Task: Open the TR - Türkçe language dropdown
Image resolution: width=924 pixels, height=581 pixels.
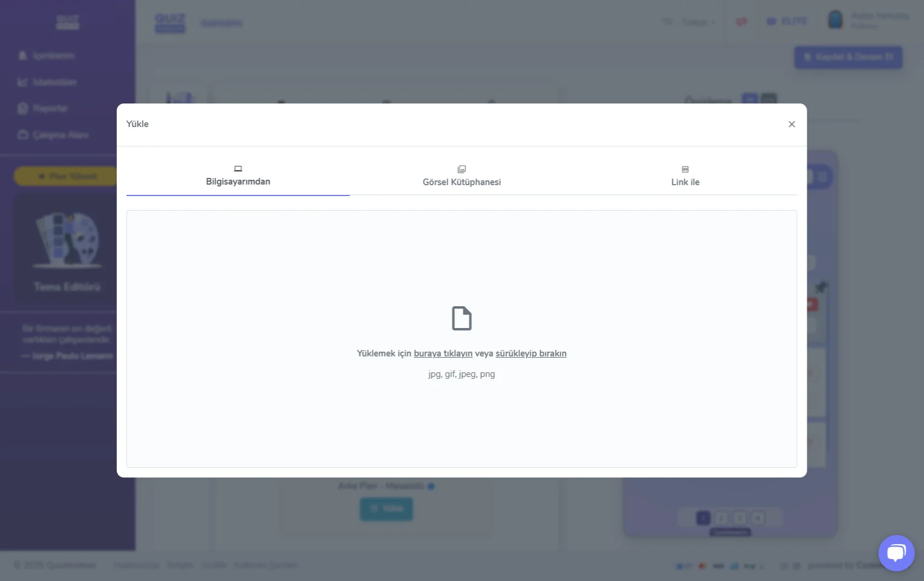Action: pos(688,22)
